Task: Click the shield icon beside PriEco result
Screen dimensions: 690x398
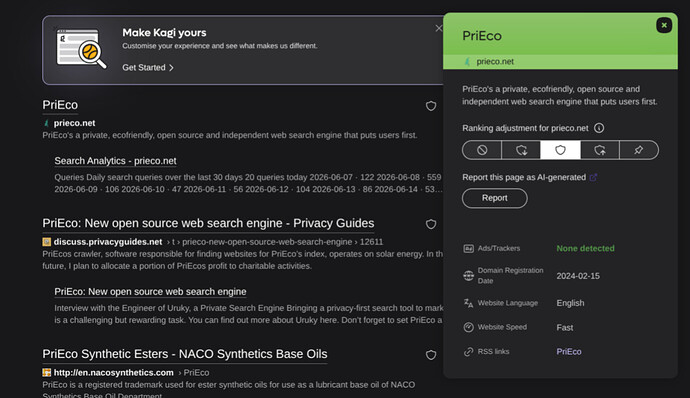Action: pos(431,106)
